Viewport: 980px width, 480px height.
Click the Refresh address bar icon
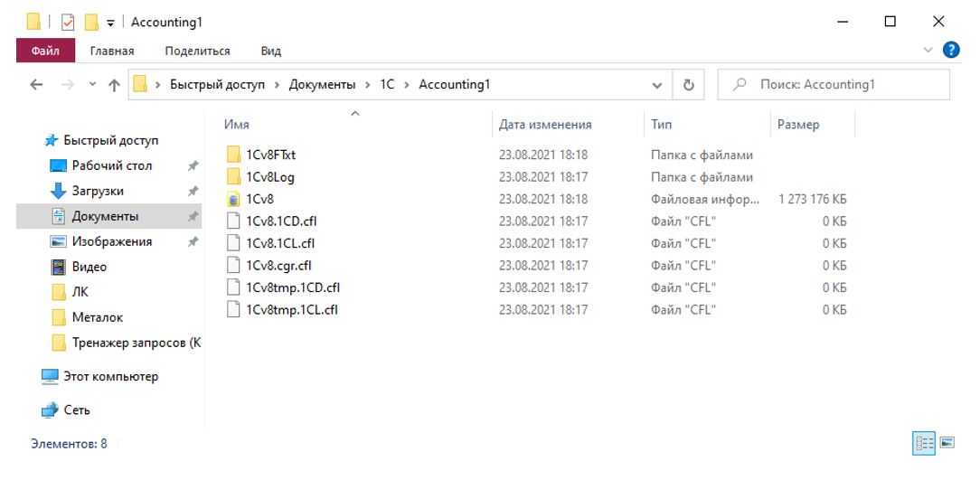tap(687, 85)
